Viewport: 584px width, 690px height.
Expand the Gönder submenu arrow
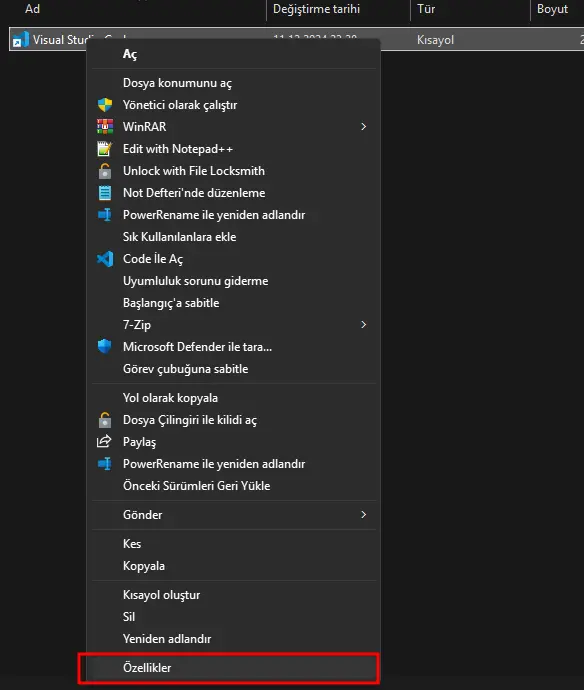click(364, 515)
